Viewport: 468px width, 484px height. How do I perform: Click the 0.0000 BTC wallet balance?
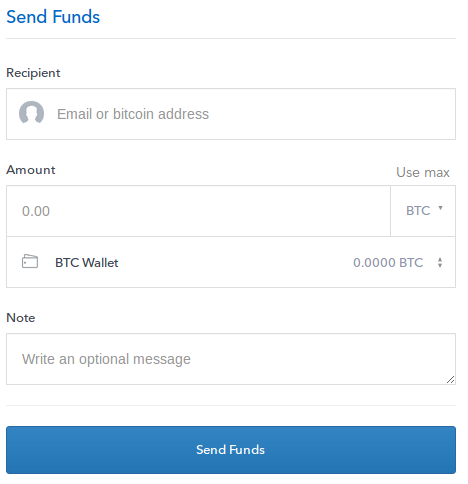pyautogui.click(x=388, y=263)
